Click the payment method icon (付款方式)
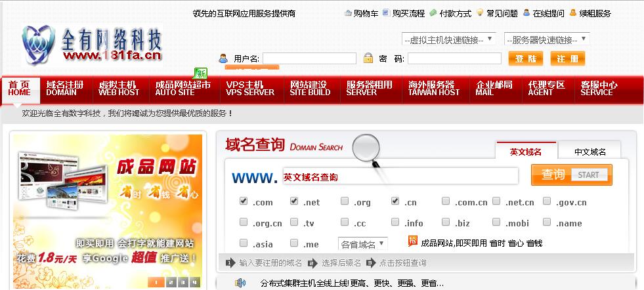 tap(433, 13)
